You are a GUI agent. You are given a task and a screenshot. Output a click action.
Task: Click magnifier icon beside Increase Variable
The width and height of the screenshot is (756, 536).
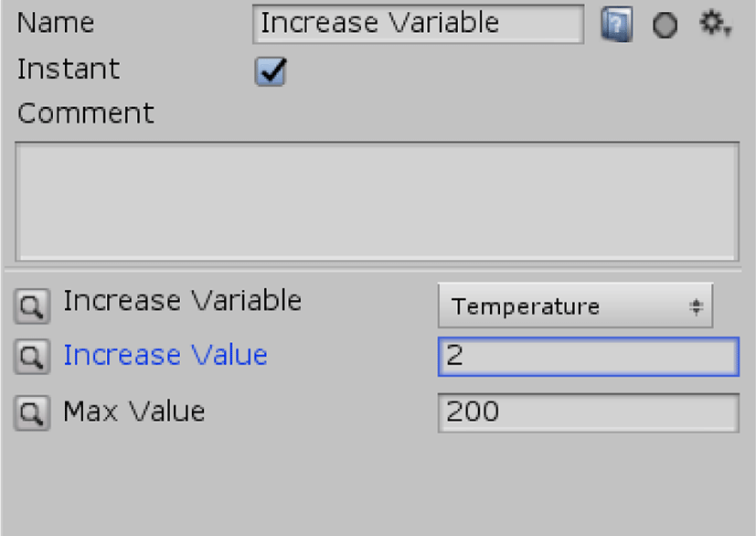pos(32,306)
